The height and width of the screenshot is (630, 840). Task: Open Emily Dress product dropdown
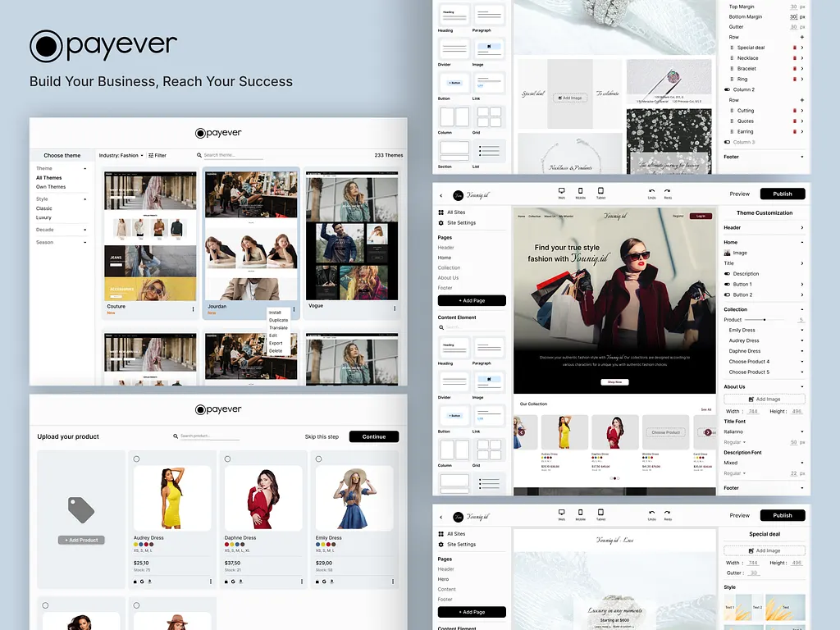pyautogui.click(x=802, y=330)
